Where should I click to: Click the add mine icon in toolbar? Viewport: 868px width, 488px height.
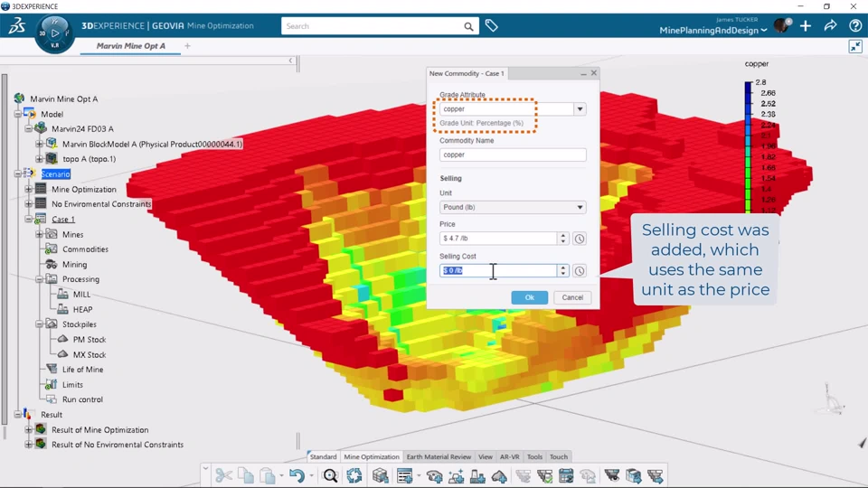click(x=434, y=475)
